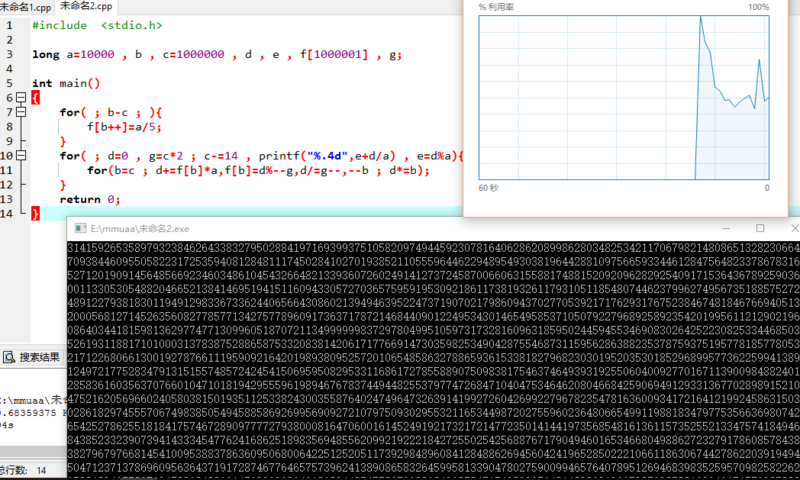The image size is (800, 480).
Task: Switch to the 未命名2.cpp editor tab
Action: point(86,6)
